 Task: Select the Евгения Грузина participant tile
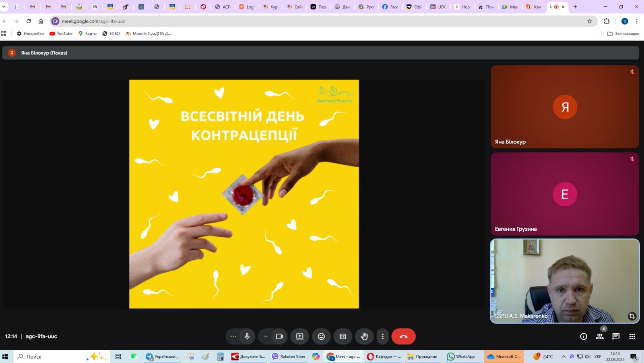click(564, 194)
